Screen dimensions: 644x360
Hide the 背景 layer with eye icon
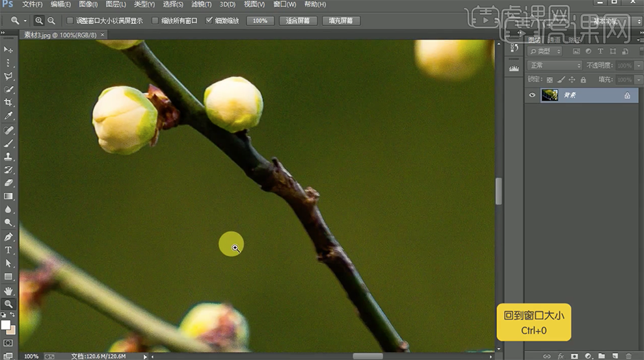coord(532,96)
